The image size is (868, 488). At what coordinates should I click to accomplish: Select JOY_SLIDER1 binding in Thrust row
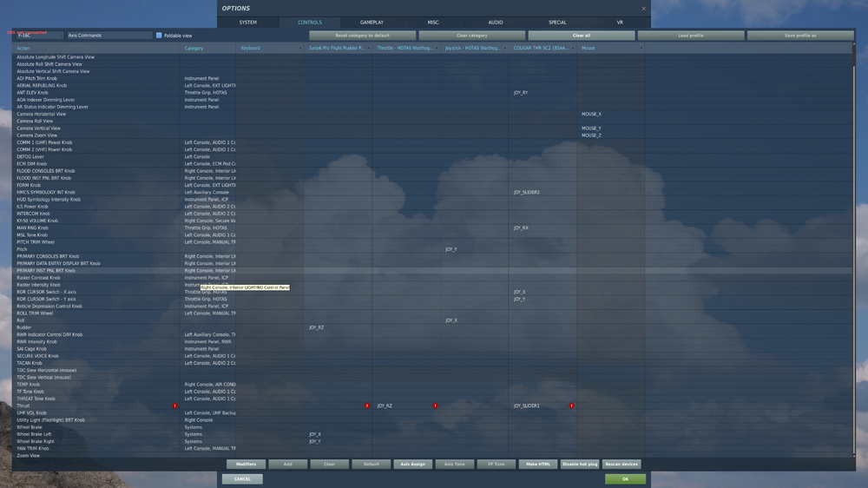[x=527, y=406]
